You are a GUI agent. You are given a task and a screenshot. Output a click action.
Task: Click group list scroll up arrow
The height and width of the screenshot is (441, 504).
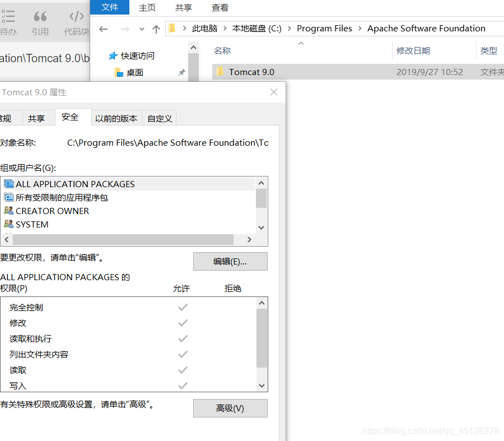(262, 183)
